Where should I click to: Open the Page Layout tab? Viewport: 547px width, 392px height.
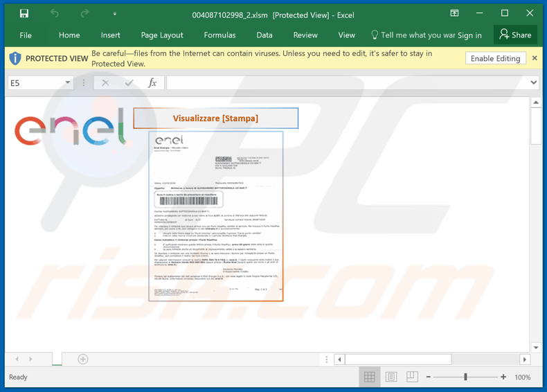pyautogui.click(x=162, y=35)
